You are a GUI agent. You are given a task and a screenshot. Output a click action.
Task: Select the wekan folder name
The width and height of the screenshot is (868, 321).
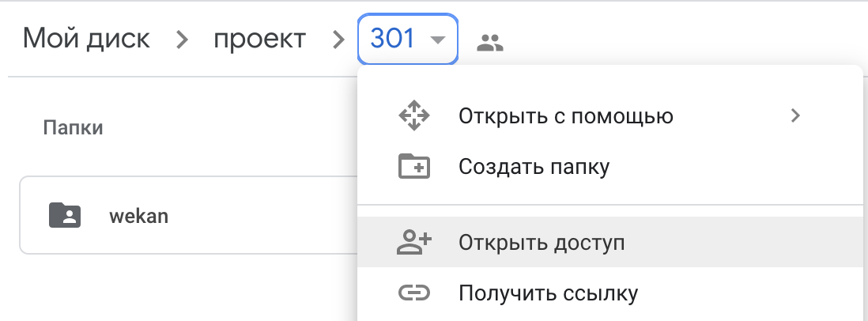138,216
